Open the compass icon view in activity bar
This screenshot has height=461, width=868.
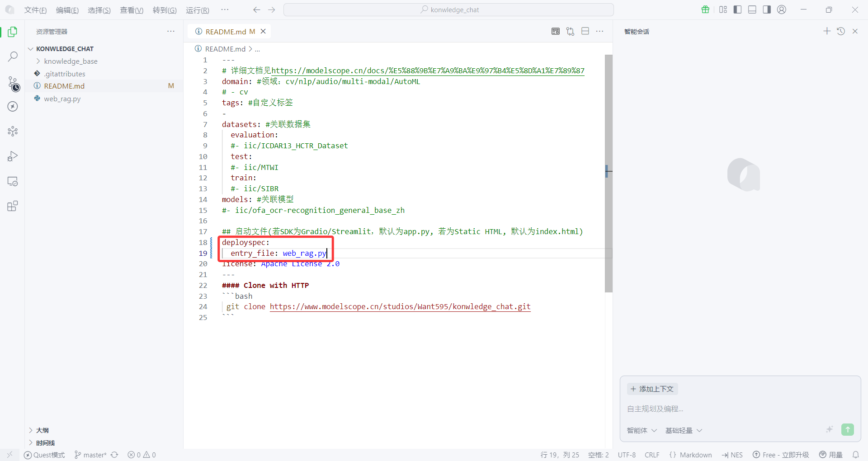point(13,106)
